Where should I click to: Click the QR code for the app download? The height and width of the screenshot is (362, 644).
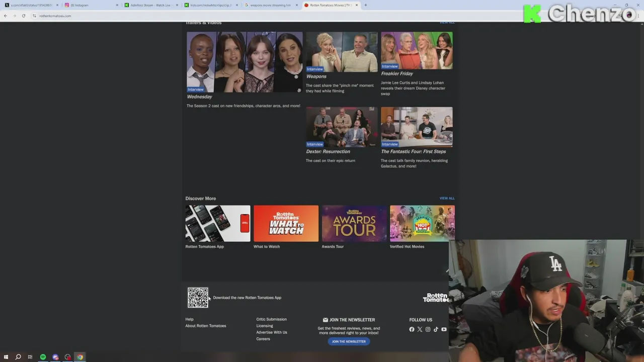coord(198,298)
